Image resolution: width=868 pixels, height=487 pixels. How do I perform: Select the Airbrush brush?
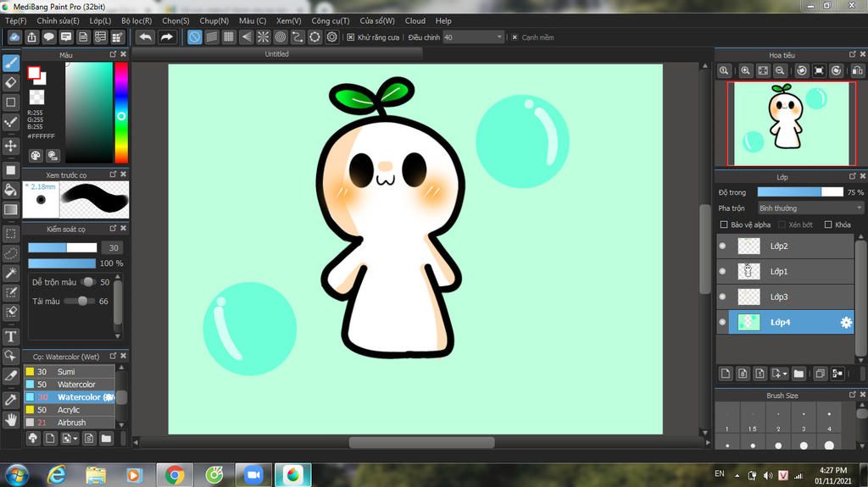pos(70,423)
